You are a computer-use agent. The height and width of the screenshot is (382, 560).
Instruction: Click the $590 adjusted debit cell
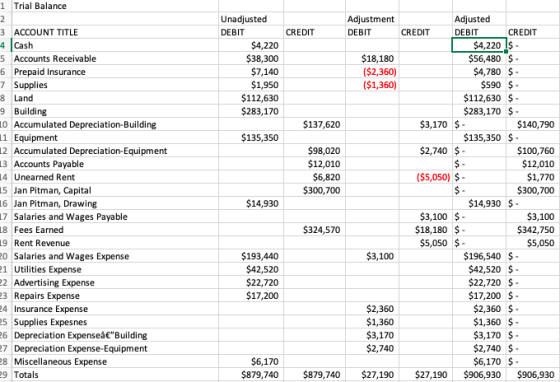point(479,85)
